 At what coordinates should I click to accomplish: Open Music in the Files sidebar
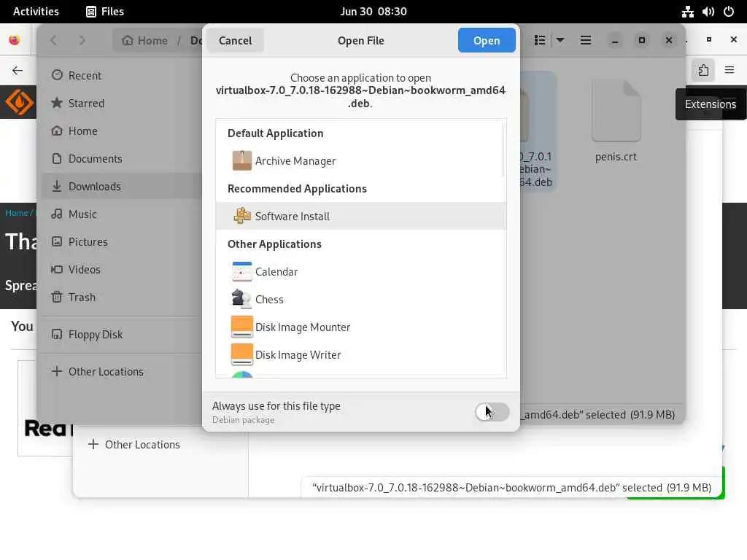[x=122, y=214]
